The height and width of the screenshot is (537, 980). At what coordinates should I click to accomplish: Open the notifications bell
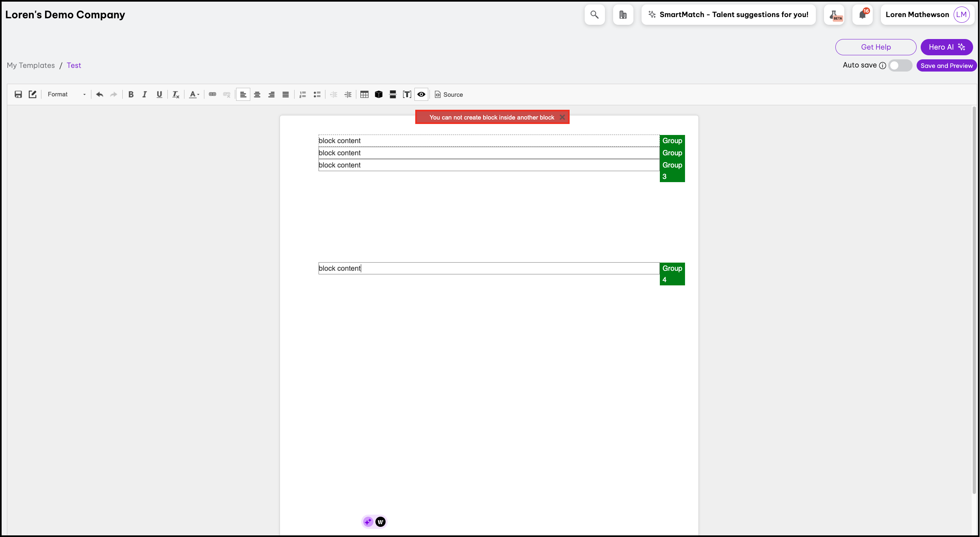(x=862, y=15)
